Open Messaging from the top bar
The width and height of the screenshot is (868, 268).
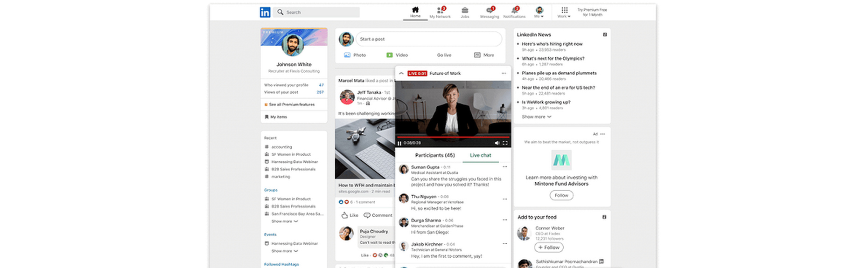[490, 13]
